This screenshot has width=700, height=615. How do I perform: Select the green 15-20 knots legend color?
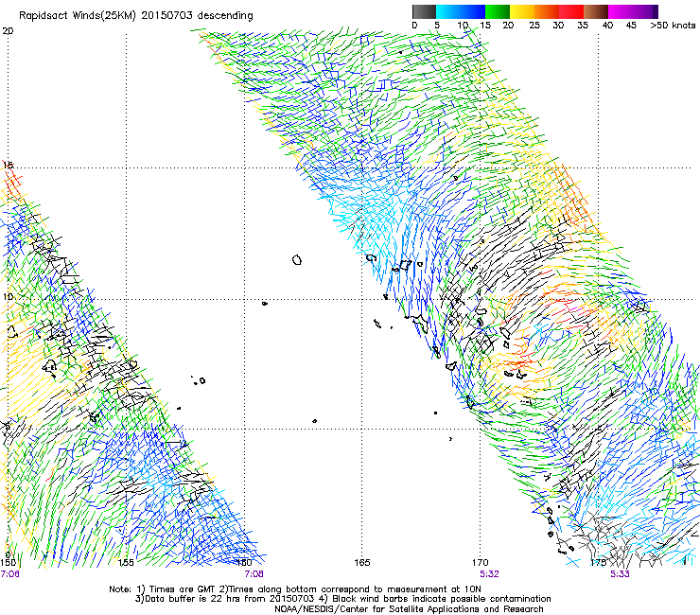(x=498, y=11)
